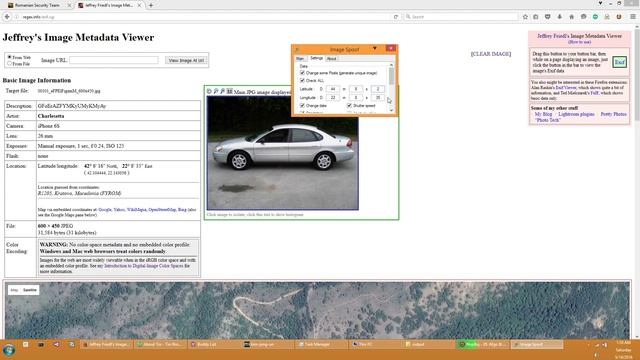
Task: Click the rotate icon above the car image
Action: 209,91
